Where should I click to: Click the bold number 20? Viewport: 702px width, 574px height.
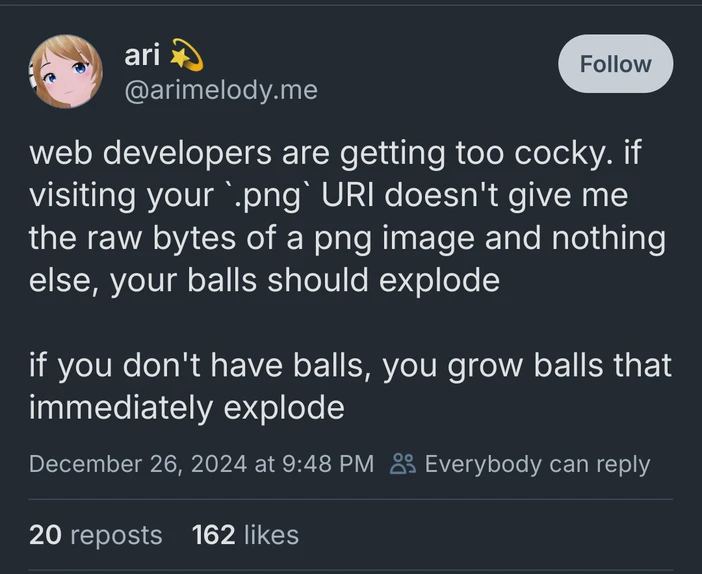pyautogui.click(x=45, y=535)
